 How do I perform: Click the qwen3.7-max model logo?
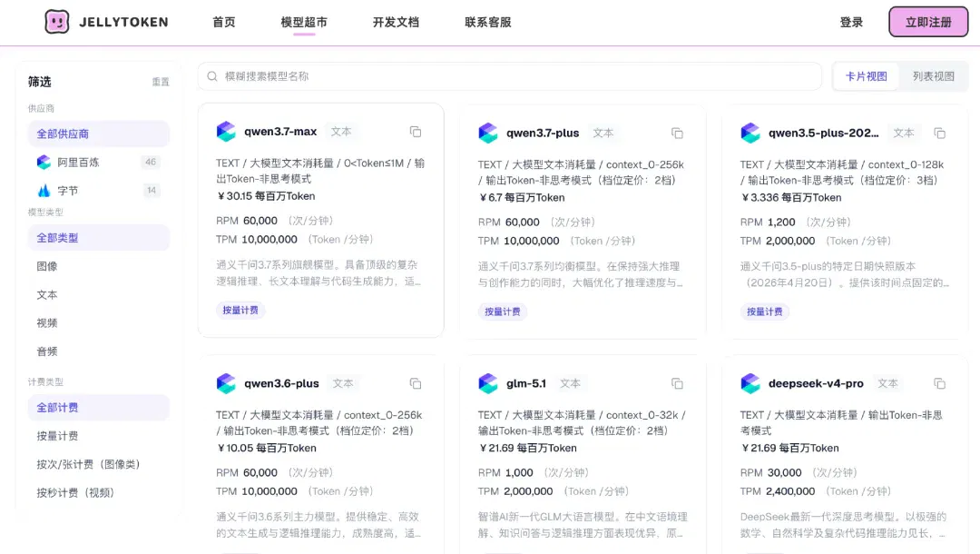[x=226, y=132]
